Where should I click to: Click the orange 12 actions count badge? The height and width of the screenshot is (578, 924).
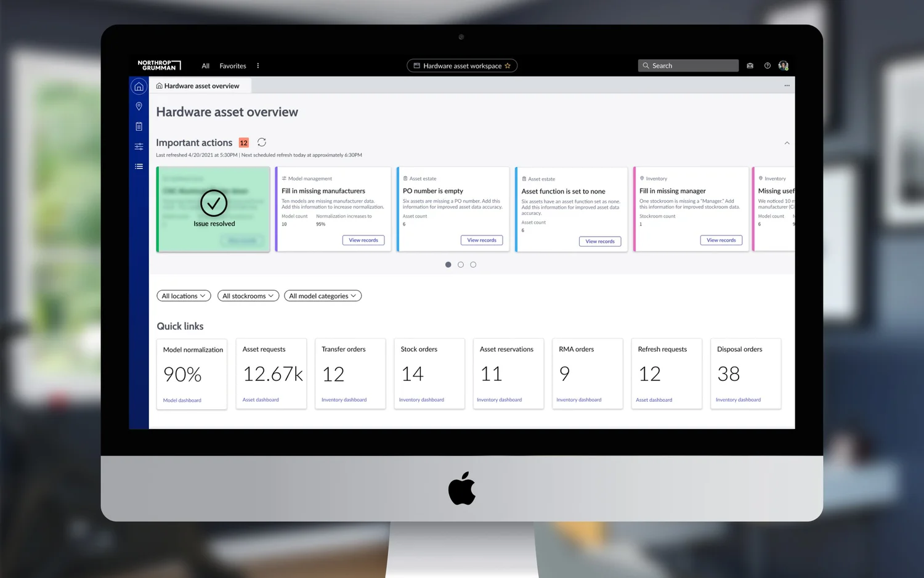click(x=244, y=143)
